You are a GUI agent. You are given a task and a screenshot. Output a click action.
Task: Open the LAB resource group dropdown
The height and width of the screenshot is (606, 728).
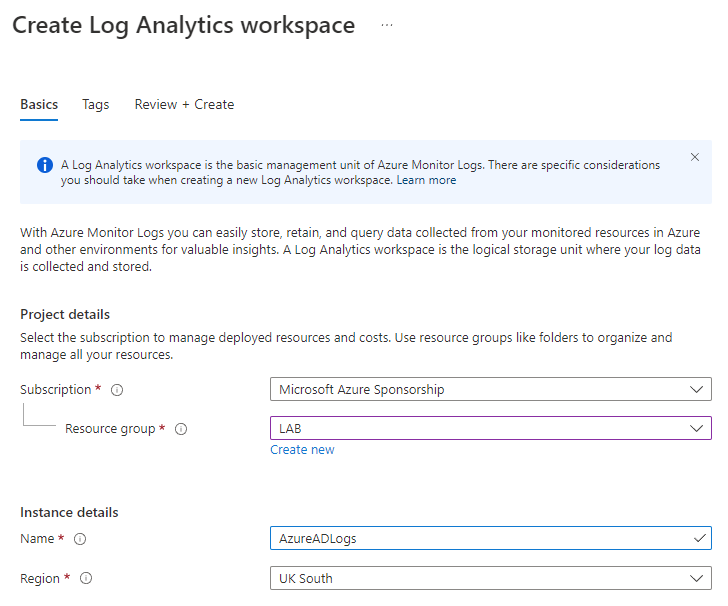490,428
